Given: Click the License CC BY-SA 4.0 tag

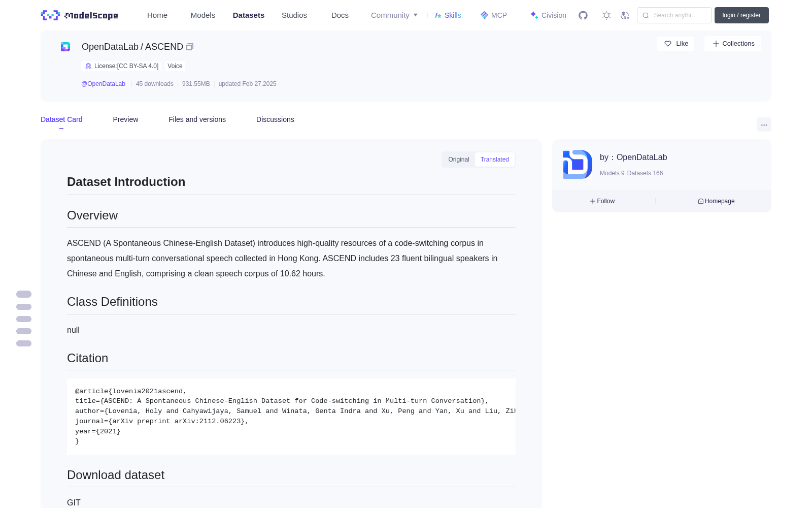Looking at the screenshot, I should (x=122, y=66).
